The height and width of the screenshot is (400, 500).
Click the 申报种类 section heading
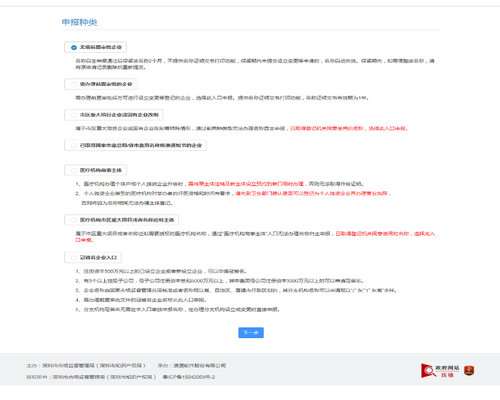coord(79,22)
